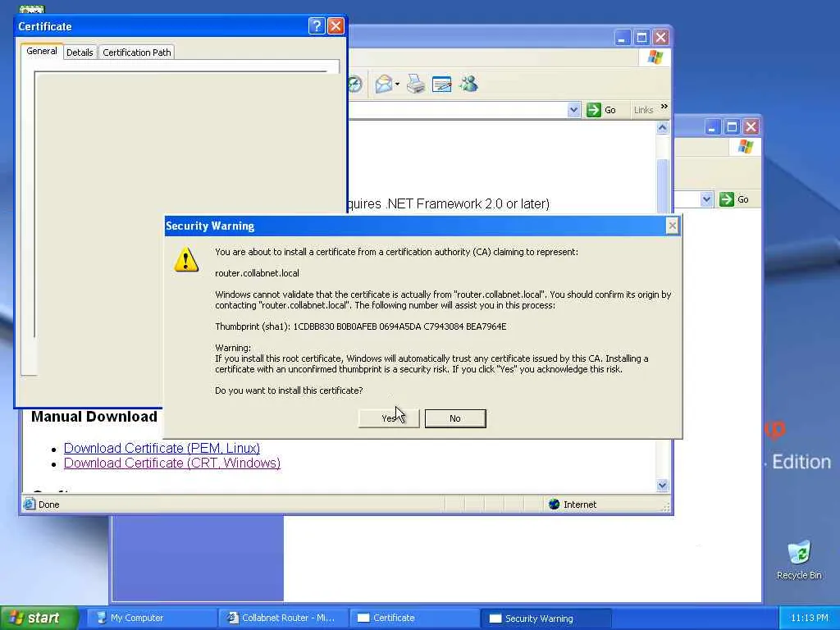The height and width of the screenshot is (630, 840).
Task: Maximize the Collabnet Router browser window
Action: click(x=641, y=38)
